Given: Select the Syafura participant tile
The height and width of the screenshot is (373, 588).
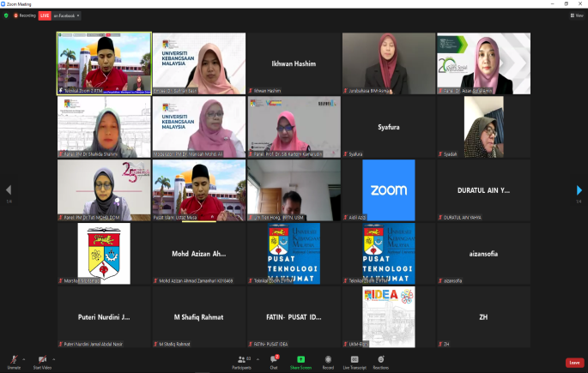Looking at the screenshot, I should (389, 127).
